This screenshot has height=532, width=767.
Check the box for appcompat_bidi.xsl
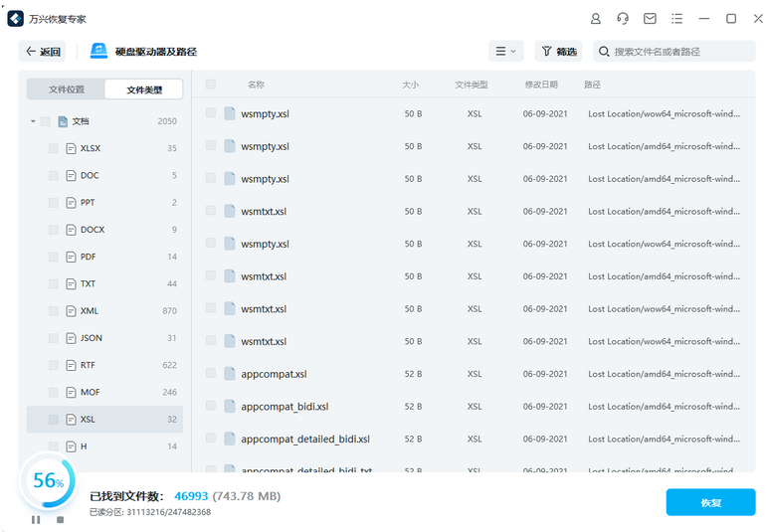click(211, 406)
